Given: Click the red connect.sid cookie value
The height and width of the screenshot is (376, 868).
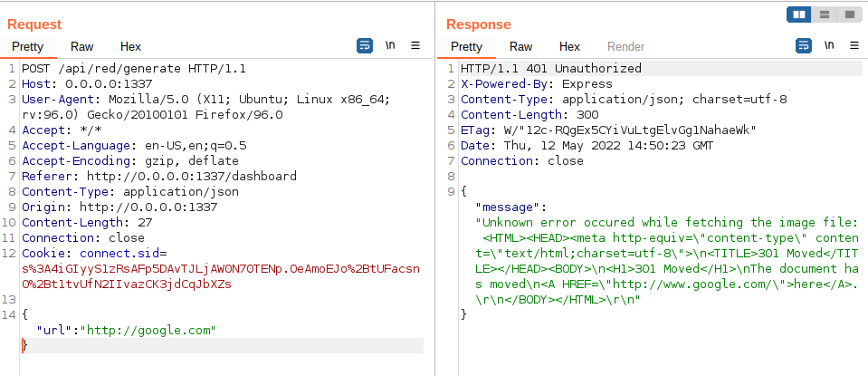Looking at the screenshot, I should [221, 276].
